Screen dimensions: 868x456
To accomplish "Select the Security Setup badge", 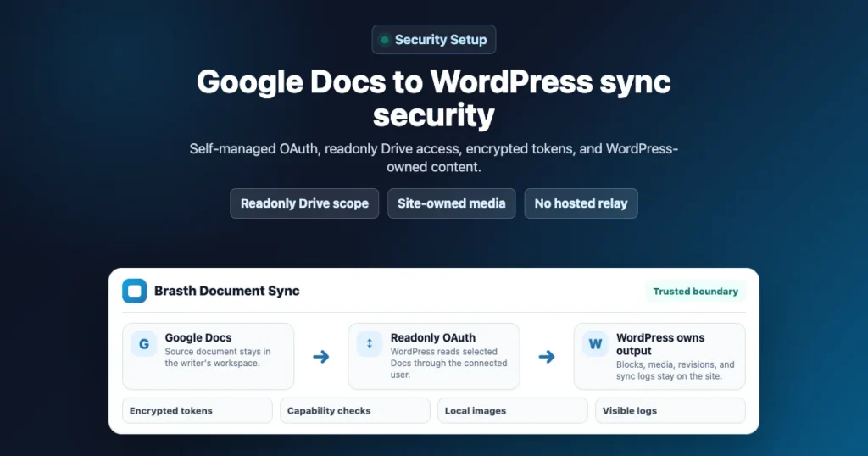I will pyautogui.click(x=434, y=40).
